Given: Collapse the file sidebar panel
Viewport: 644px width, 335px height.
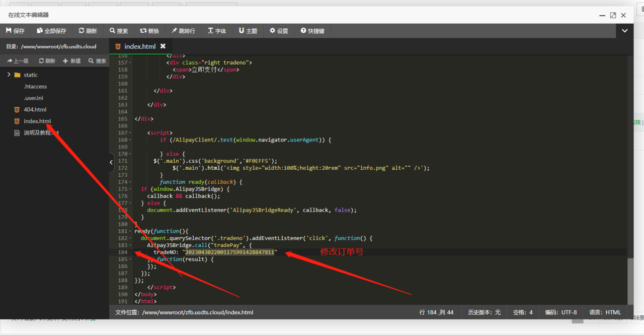Looking at the screenshot, I should [x=112, y=162].
